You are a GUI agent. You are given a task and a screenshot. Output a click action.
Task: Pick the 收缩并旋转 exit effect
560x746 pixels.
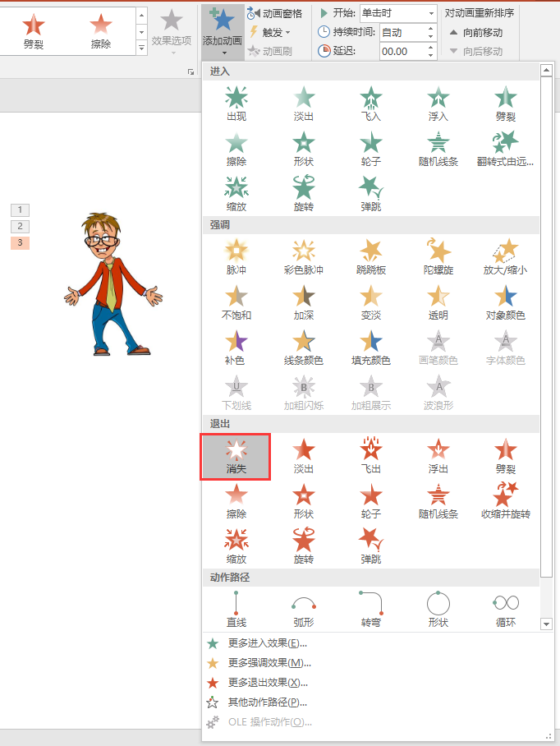click(x=505, y=501)
